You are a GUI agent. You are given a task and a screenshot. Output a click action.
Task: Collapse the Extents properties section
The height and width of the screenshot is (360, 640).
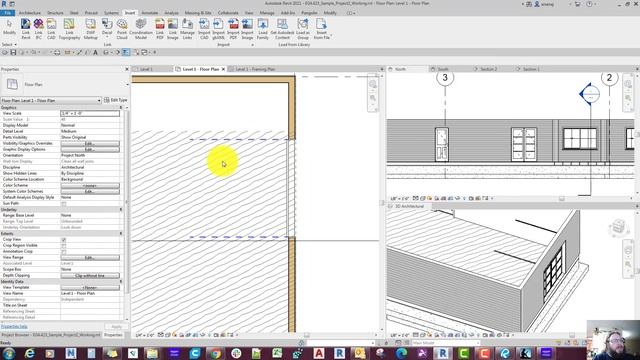[x=121, y=233]
